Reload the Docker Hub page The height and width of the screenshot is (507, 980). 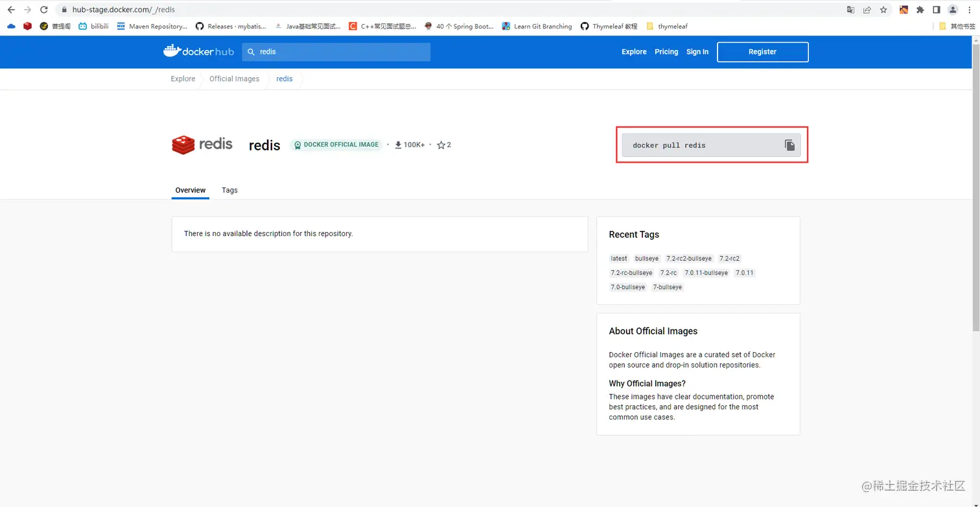44,10
